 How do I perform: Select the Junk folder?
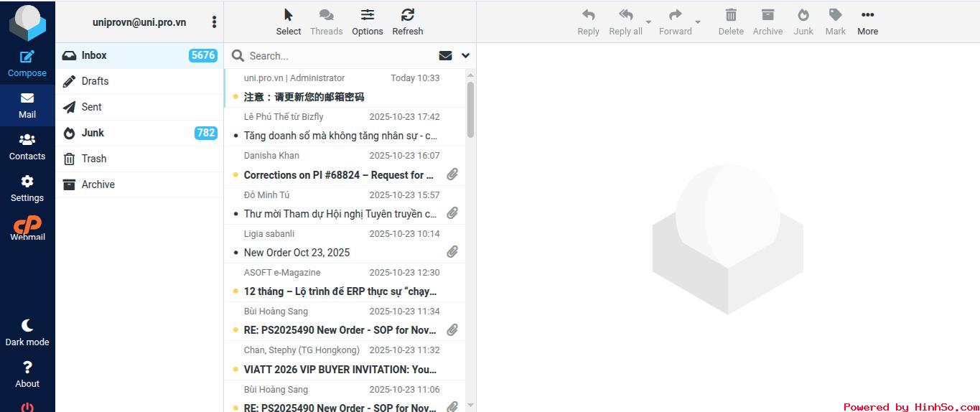(x=93, y=133)
